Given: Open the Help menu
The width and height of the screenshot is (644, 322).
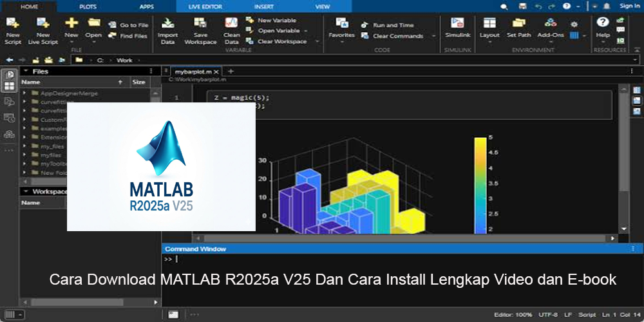Looking at the screenshot, I should tap(603, 29).
